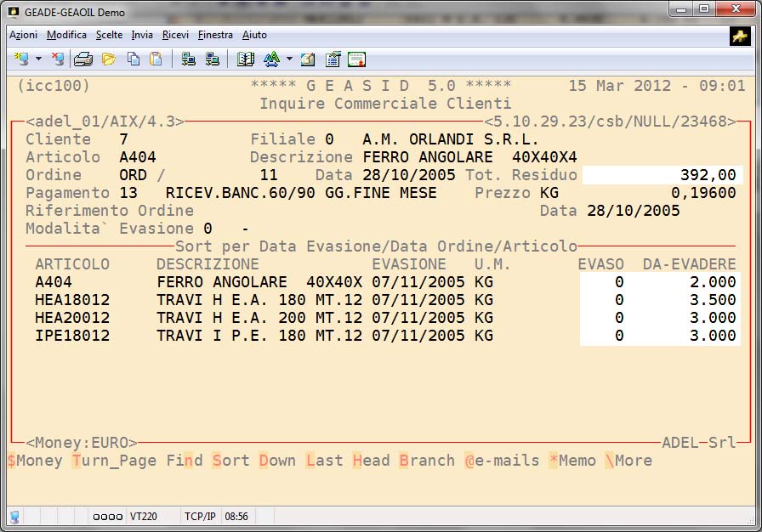The width and height of the screenshot is (762, 532).
Task: Click the Turn_Page command
Action: (x=114, y=461)
